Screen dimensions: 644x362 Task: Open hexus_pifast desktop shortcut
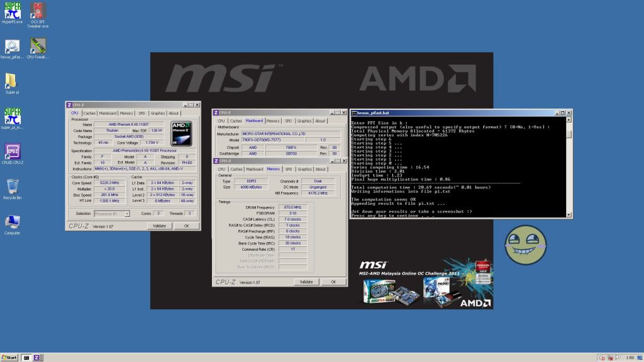12,47
